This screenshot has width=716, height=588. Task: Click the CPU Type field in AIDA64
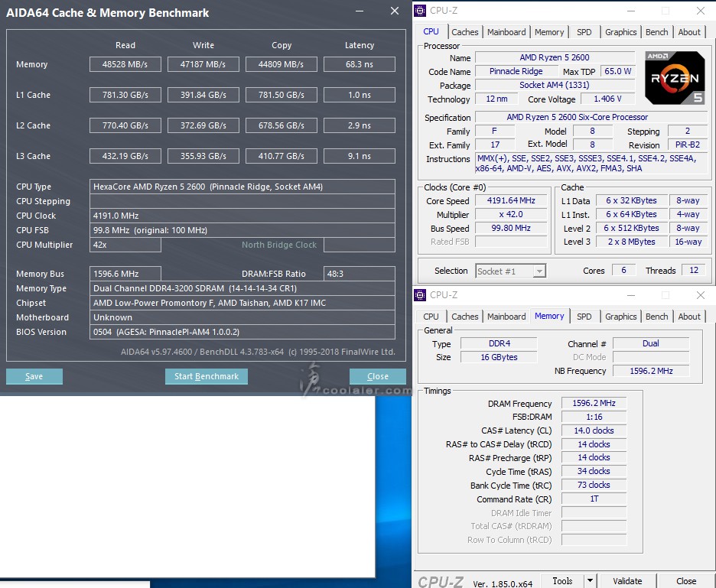[x=242, y=187]
